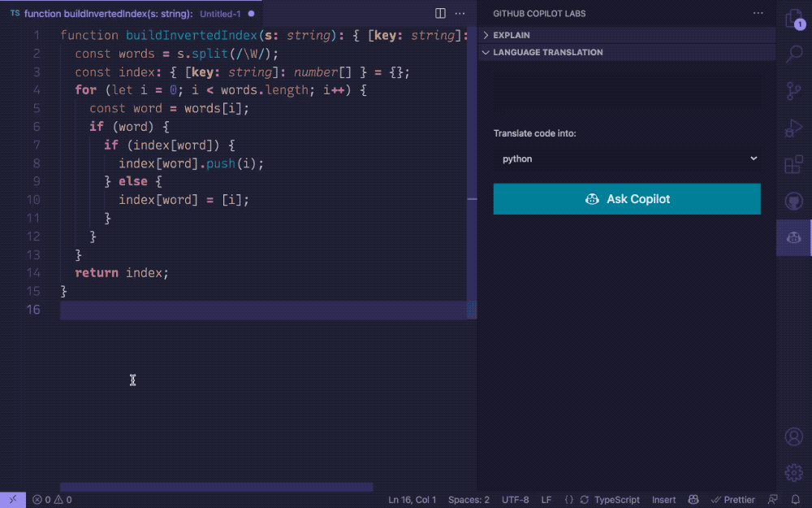Viewport: 812px width, 508px height.
Task: Click the push call on line 8
Action: click(221, 163)
